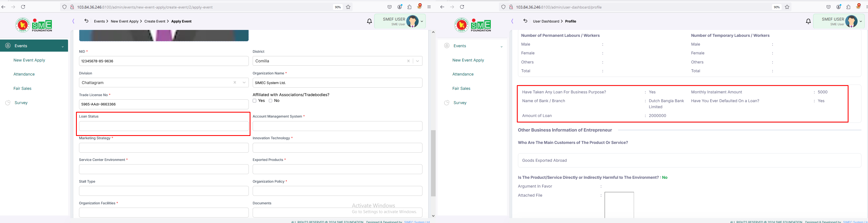Open New Event Apply in left sidebar
The width and height of the screenshot is (868, 223).
point(29,60)
